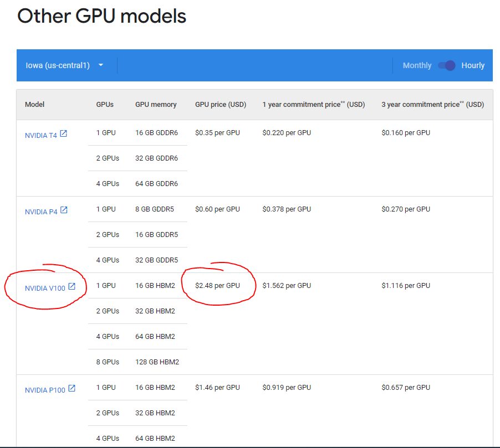Click the $0.35 per GPU price
The width and height of the screenshot is (500, 448).
click(217, 133)
